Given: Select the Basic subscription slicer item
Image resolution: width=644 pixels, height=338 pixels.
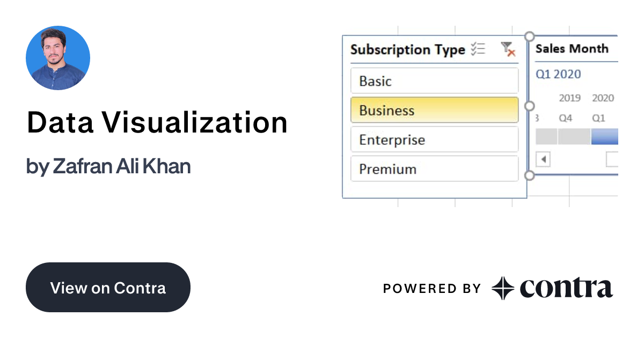Looking at the screenshot, I should [435, 80].
